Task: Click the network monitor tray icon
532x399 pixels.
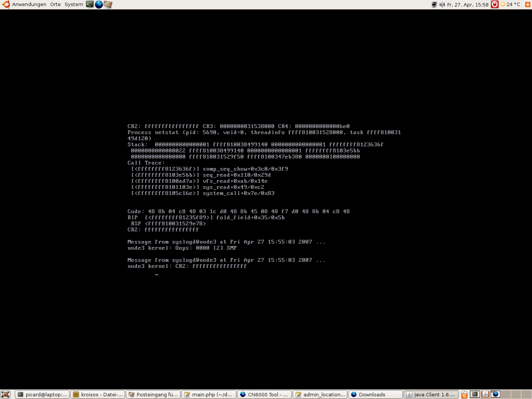Action: (x=434, y=5)
